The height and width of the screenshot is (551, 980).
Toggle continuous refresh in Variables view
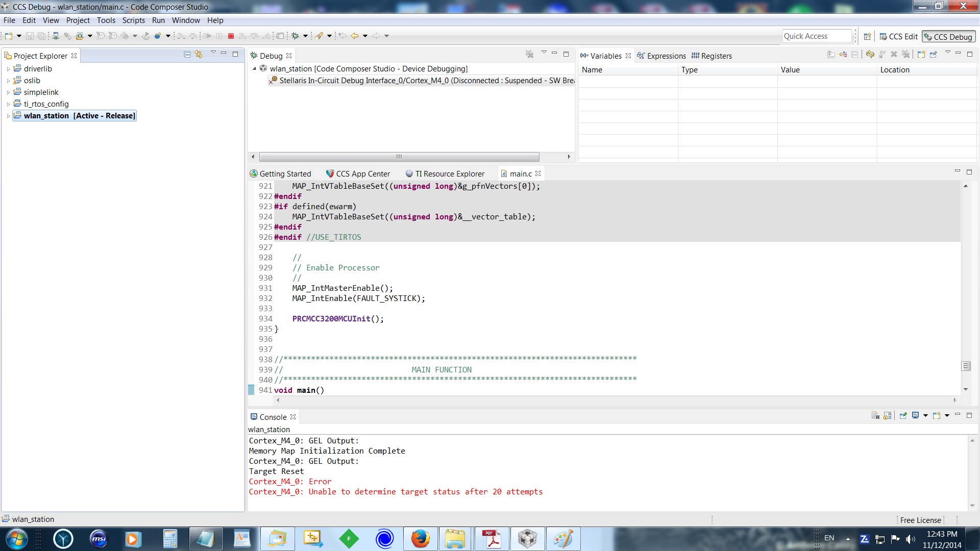click(870, 54)
